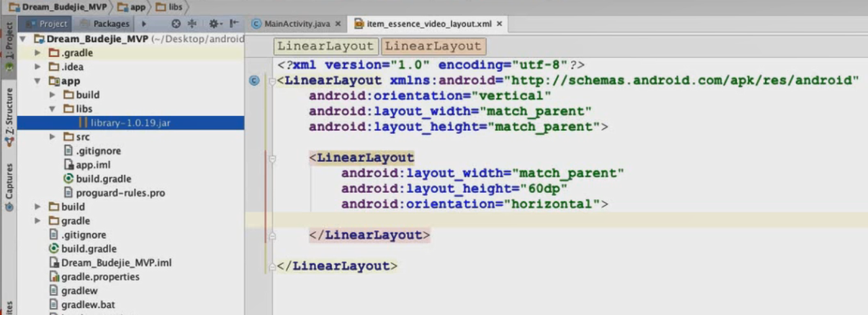The image size is (868, 315).
Task: Click the collapse all icon in Project panel
Action: (x=192, y=24)
